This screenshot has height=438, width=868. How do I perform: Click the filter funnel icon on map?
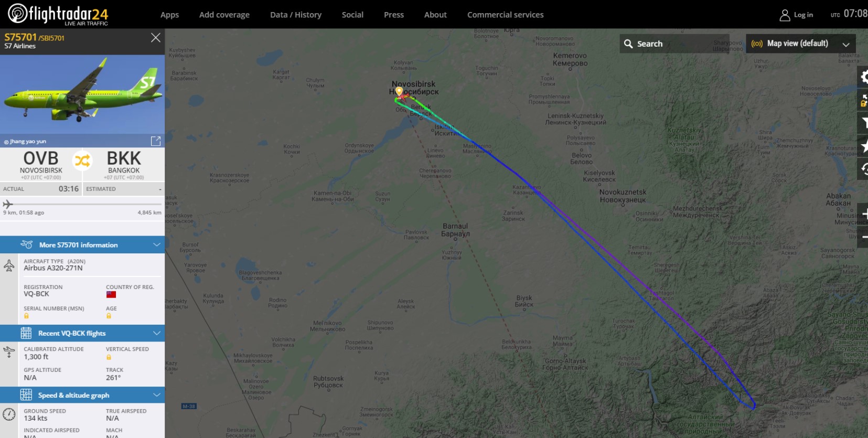pos(864,123)
